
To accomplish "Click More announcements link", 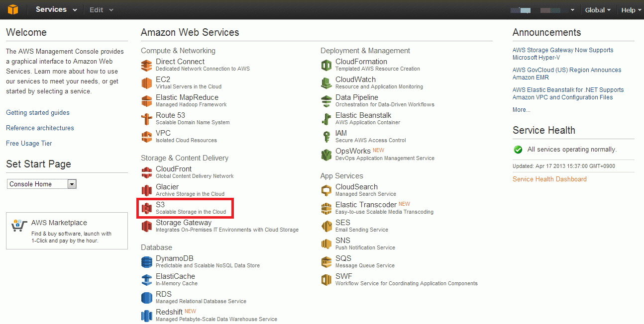I will pos(521,110).
